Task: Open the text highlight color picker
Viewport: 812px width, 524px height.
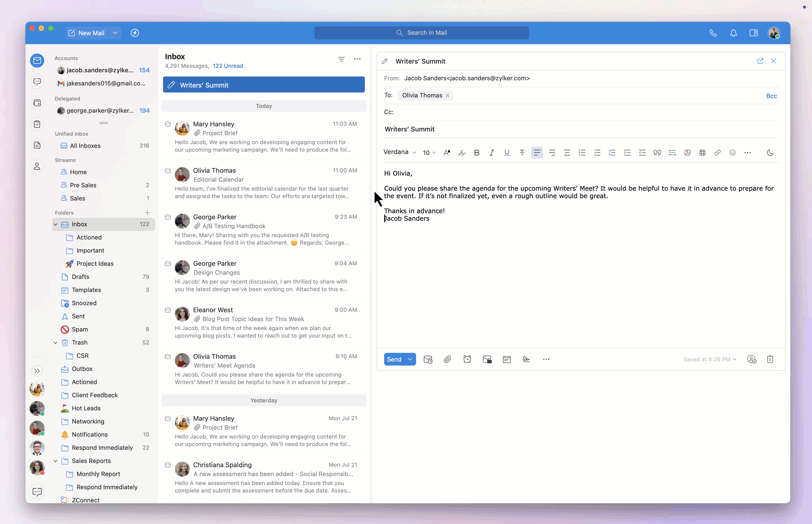Action: (x=462, y=153)
